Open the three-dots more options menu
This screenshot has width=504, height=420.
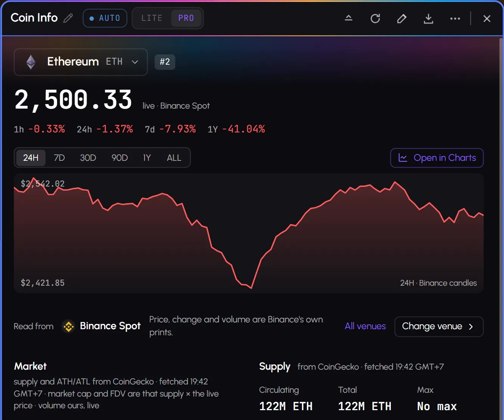click(x=455, y=19)
